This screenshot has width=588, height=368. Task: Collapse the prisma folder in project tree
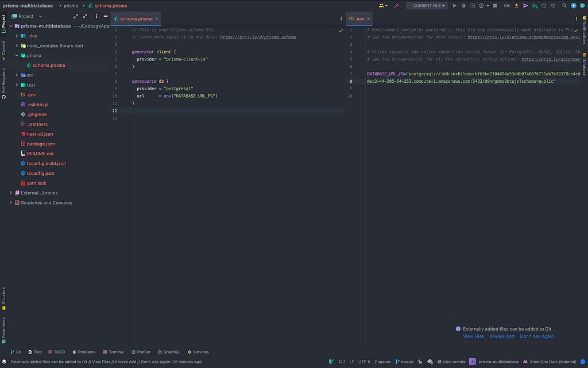point(17,56)
